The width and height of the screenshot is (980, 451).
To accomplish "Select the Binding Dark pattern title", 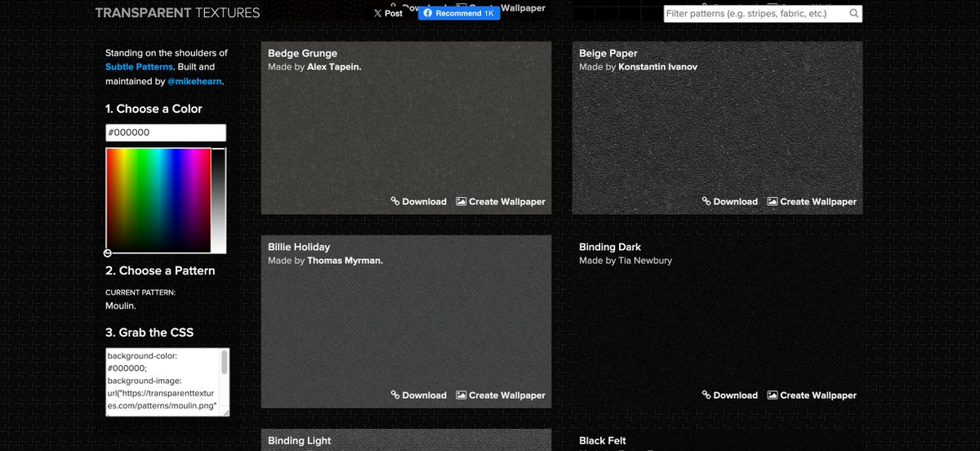I will [x=610, y=248].
